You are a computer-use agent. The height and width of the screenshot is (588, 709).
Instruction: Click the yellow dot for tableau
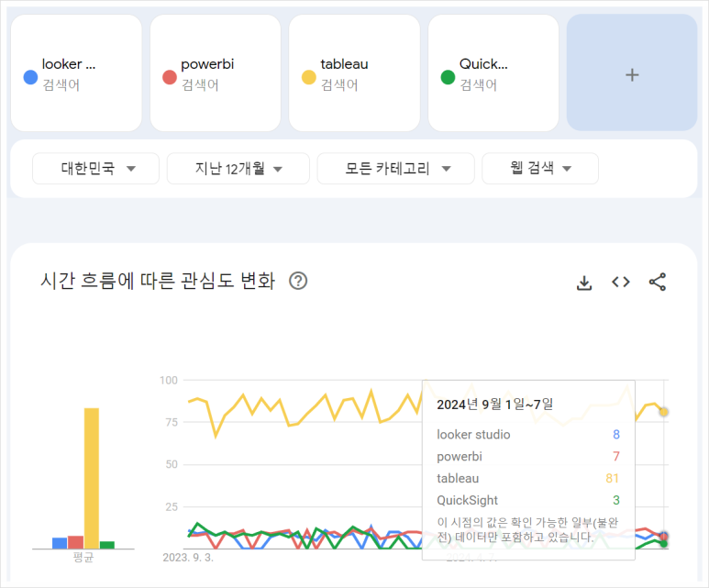point(309,77)
